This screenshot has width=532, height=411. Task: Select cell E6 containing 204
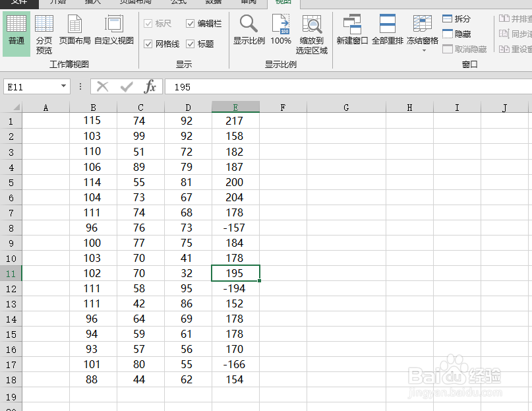[235, 197]
